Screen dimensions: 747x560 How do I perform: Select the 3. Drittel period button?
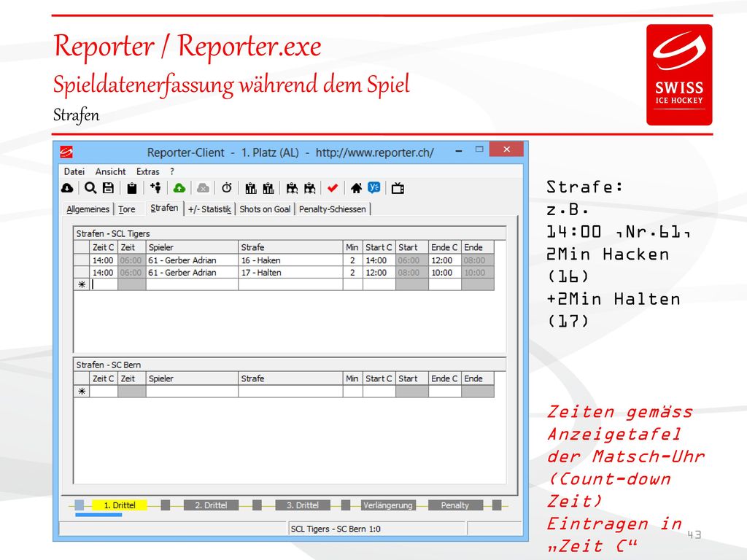point(303,505)
